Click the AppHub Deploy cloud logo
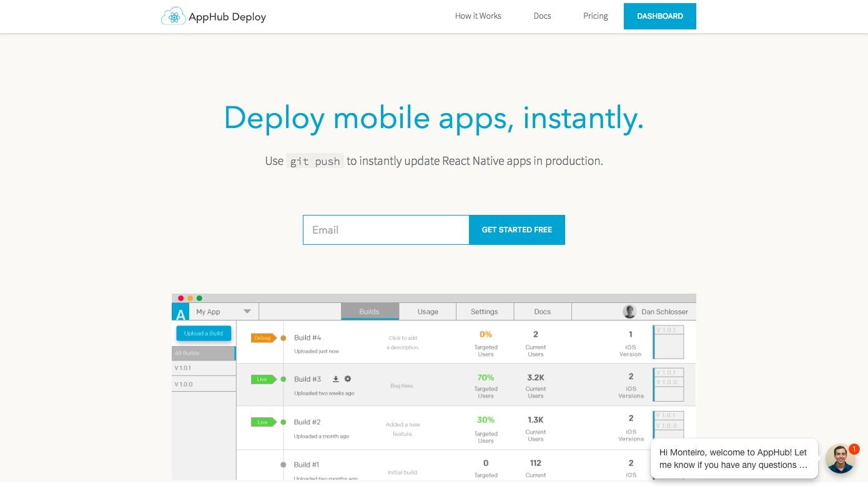The height and width of the screenshot is (486, 868). [x=174, y=16]
